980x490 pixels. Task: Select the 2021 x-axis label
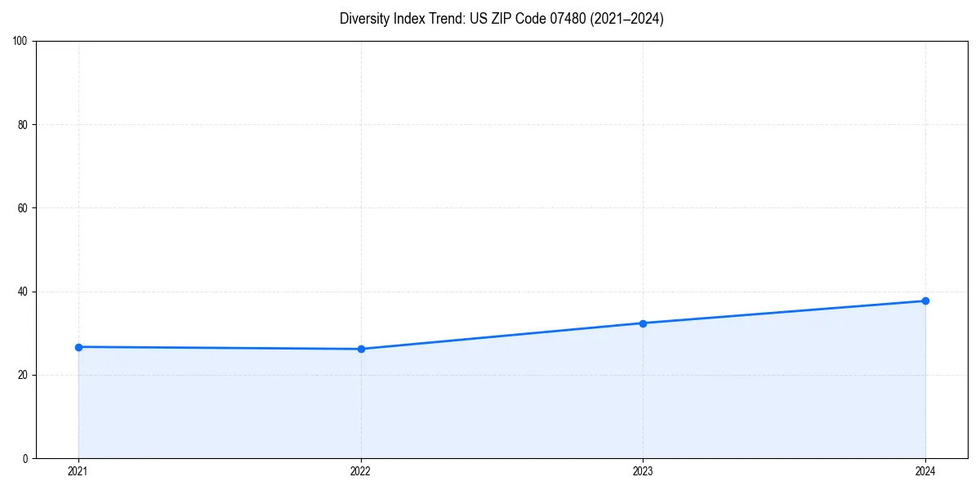coord(78,471)
